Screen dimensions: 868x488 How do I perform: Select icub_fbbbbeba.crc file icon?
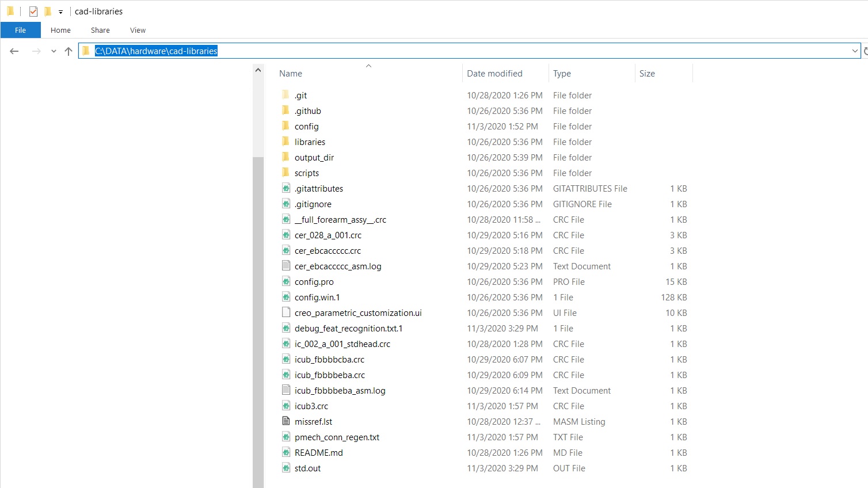286,375
